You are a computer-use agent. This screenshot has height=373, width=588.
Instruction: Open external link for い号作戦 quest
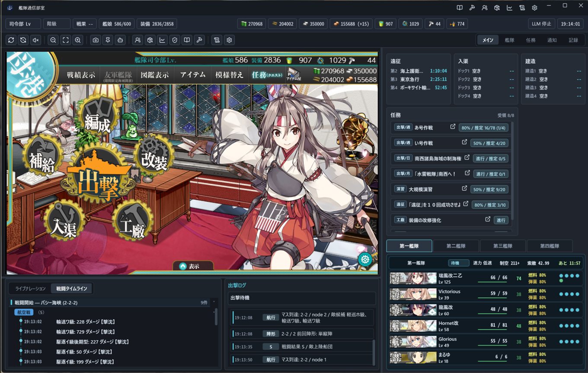click(464, 142)
